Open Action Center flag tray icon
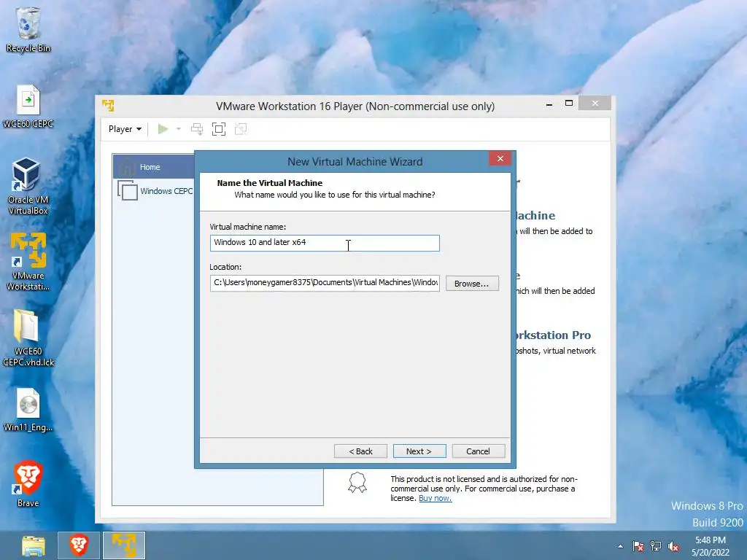The height and width of the screenshot is (560, 747). click(x=638, y=547)
